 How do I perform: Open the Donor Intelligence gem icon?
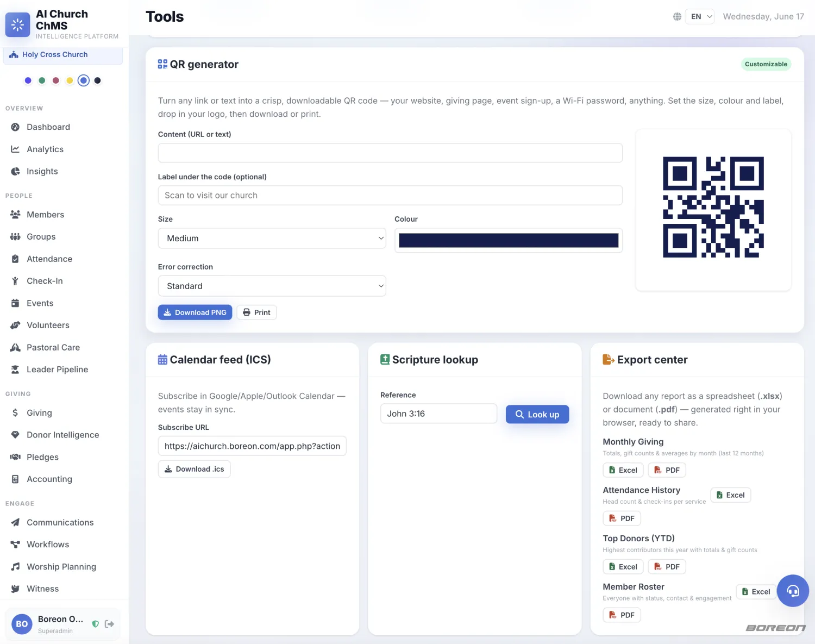(x=15, y=435)
